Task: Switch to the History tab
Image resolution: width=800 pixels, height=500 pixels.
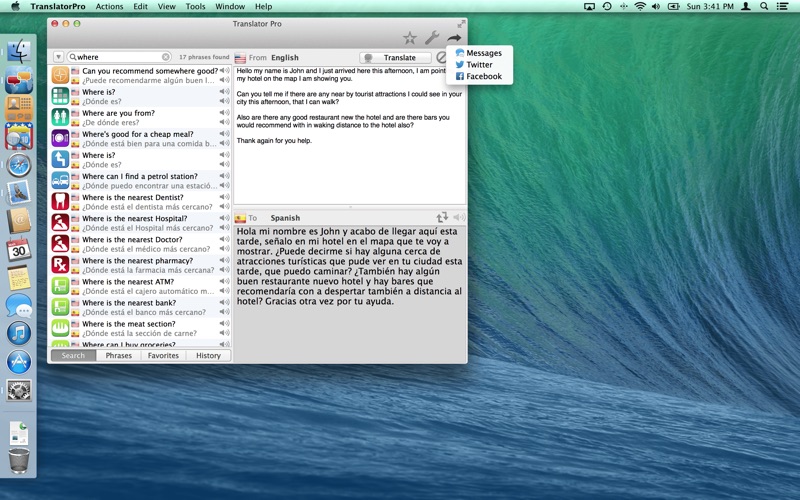Action: pyautogui.click(x=208, y=355)
